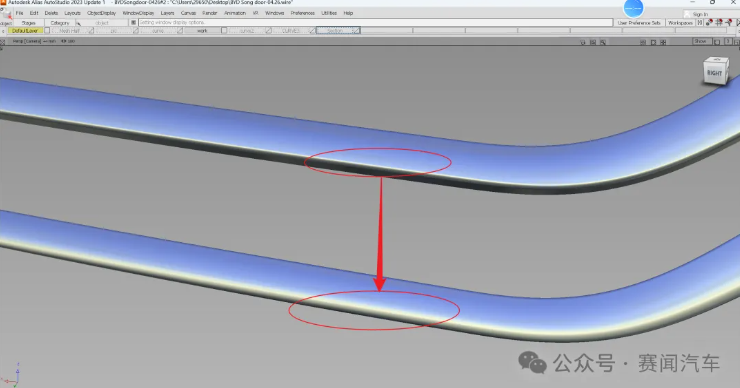Toggle curve2 layer visibility box
Screen dimensions: 740x388
[x=268, y=31]
